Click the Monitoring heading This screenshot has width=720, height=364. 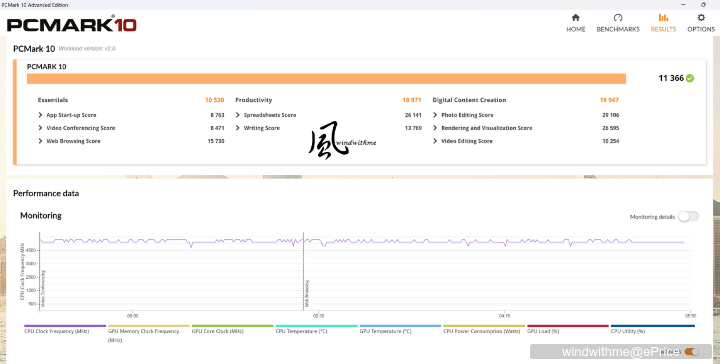(x=41, y=215)
